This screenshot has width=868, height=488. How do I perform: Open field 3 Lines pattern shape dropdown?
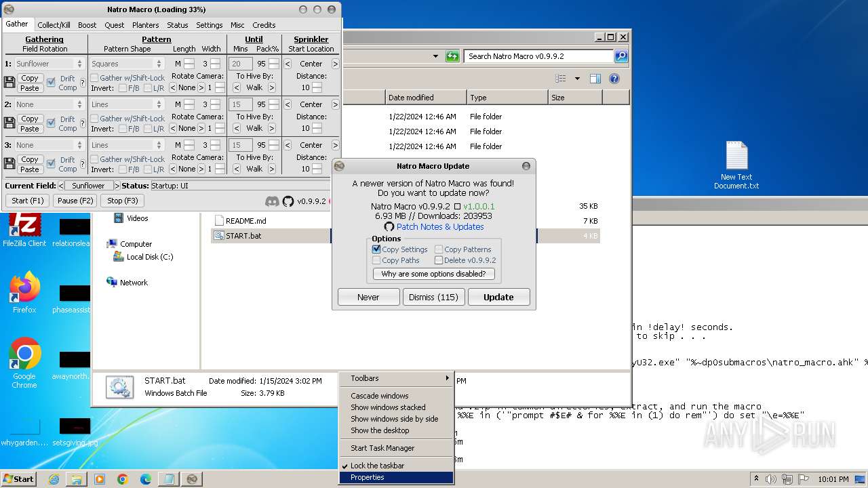(127, 145)
